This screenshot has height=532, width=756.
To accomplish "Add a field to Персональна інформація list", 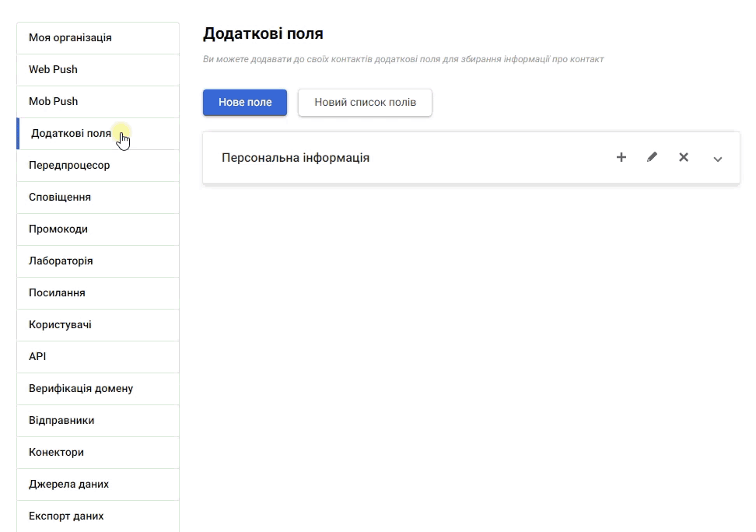I will [x=621, y=157].
